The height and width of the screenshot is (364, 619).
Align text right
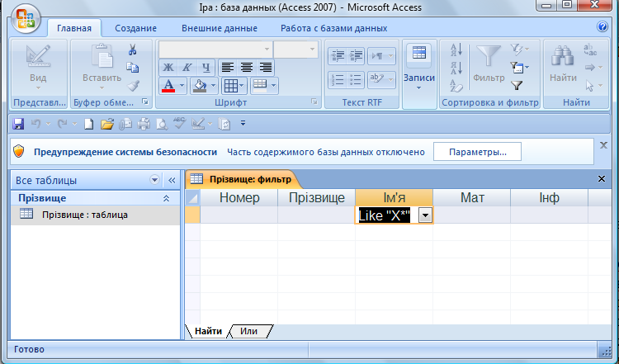(x=266, y=68)
